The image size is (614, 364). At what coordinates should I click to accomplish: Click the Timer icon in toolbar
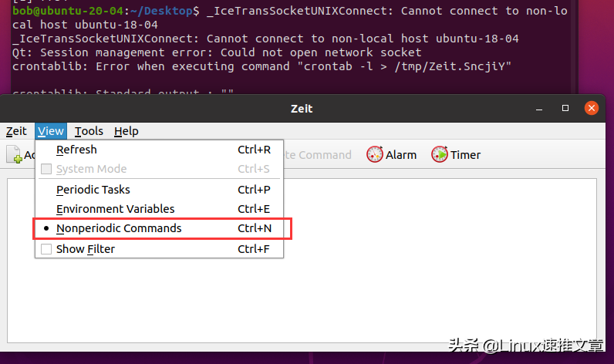pyautogui.click(x=440, y=154)
